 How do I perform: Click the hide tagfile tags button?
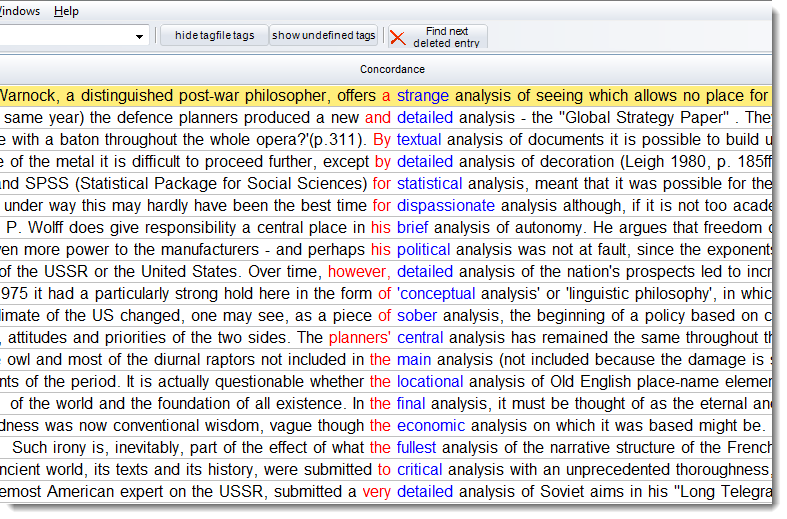point(214,36)
